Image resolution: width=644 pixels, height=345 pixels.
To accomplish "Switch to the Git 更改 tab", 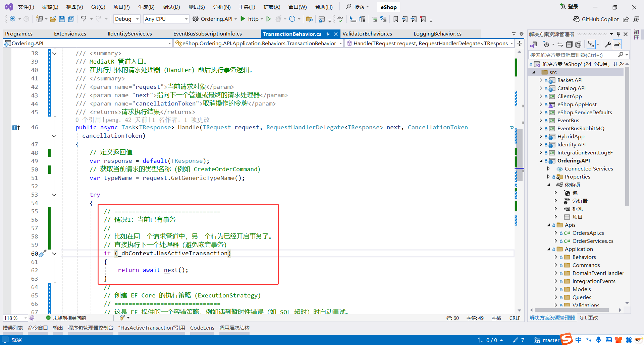I will point(589,318).
